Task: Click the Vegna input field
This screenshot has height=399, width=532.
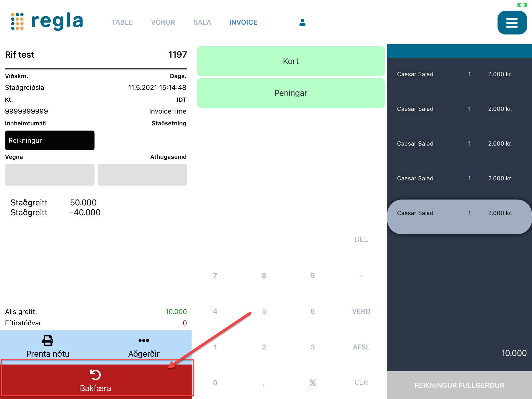Action: coord(49,175)
